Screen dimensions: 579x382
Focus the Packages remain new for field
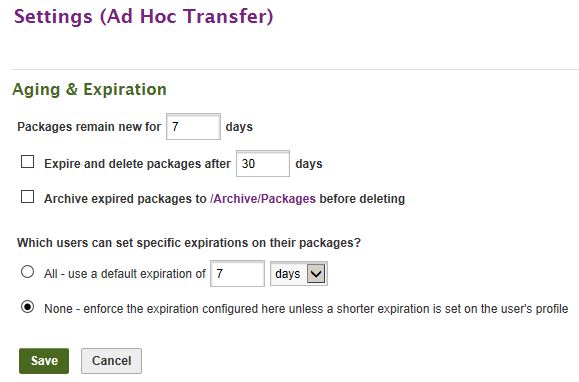point(193,127)
